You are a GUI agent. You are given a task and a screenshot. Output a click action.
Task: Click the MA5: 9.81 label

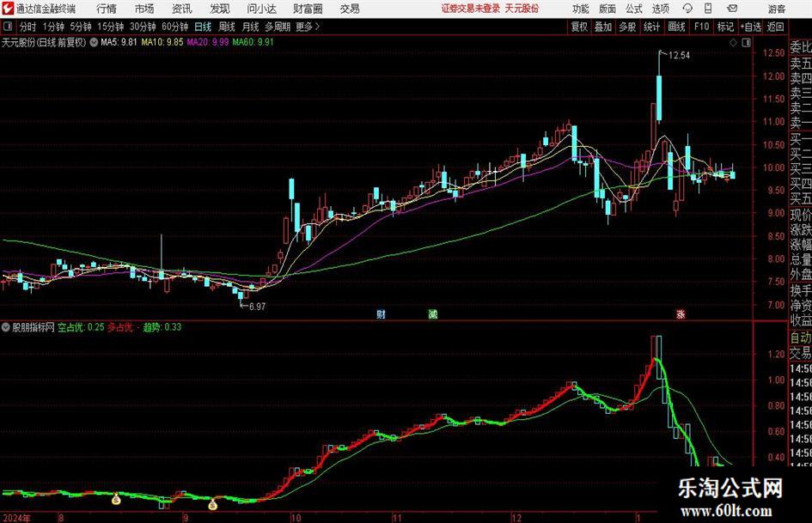click(x=119, y=42)
